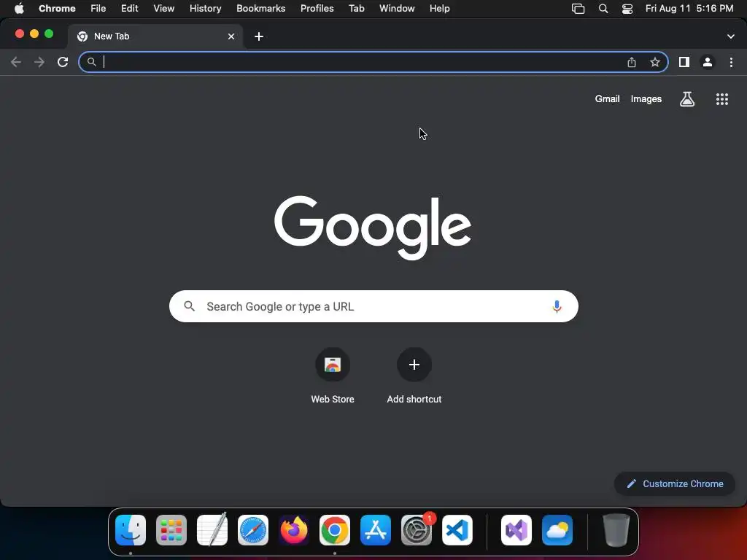Open Stage Manager icon in menu bar

pos(578,9)
